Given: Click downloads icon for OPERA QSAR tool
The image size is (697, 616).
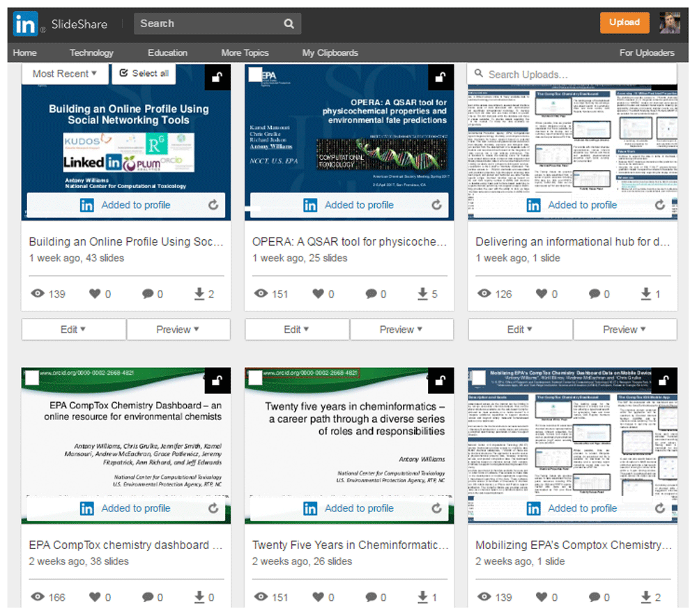Looking at the screenshot, I should (x=423, y=293).
